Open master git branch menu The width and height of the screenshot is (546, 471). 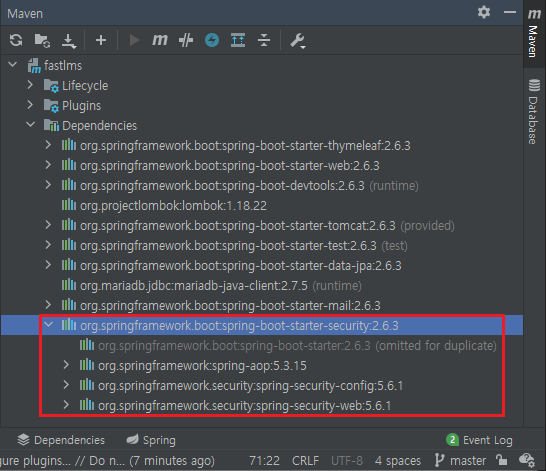click(460, 461)
